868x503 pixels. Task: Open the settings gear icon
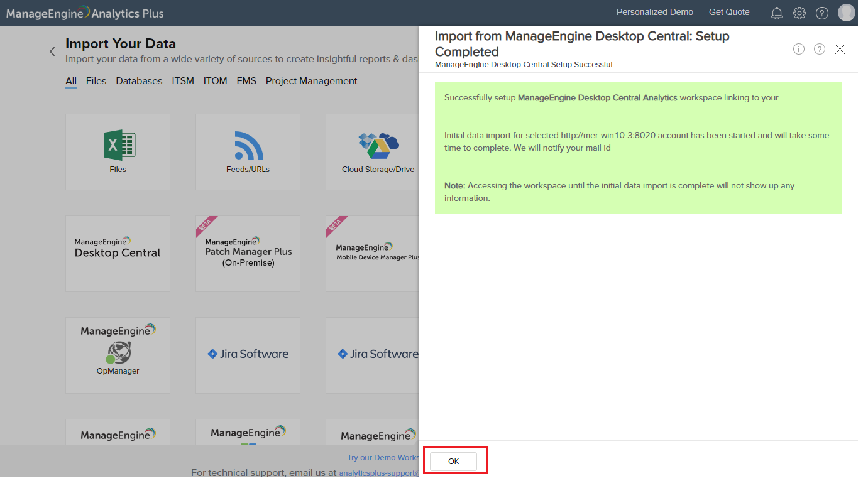click(799, 13)
